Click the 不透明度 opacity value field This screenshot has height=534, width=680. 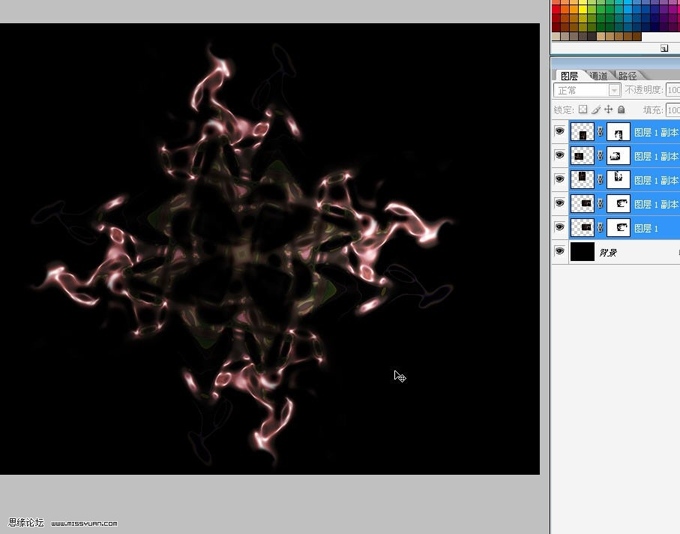[673, 90]
